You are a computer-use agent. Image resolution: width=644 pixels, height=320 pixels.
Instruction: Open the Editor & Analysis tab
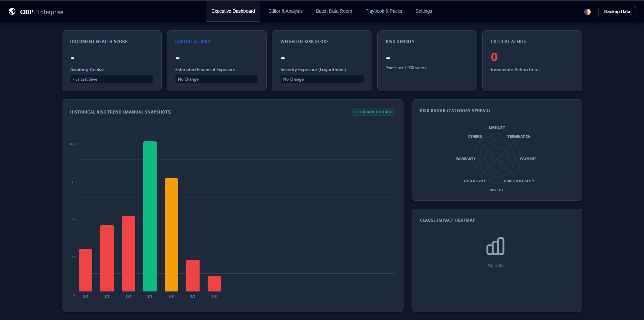point(285,11)
